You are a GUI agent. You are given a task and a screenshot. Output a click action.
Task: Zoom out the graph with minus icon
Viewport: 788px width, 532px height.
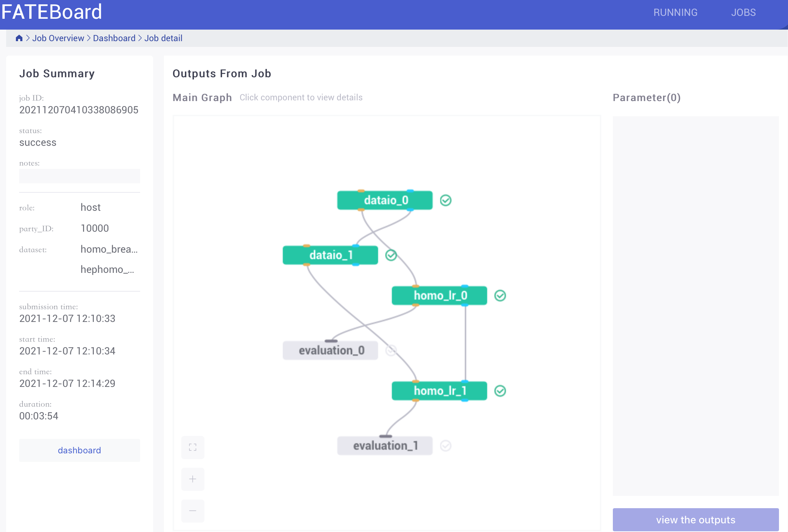click(x=192, y=510)
